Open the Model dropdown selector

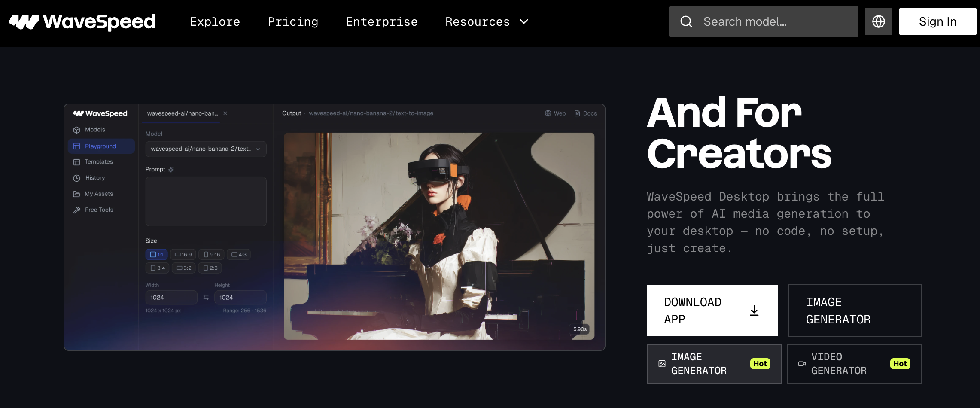tap(206, 149)
